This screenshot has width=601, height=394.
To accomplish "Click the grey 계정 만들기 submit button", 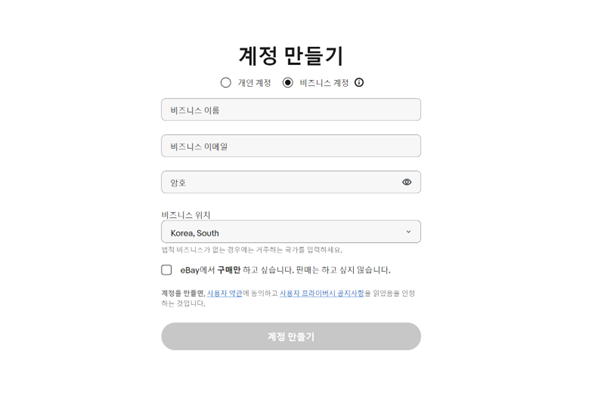I will [291, 336].
